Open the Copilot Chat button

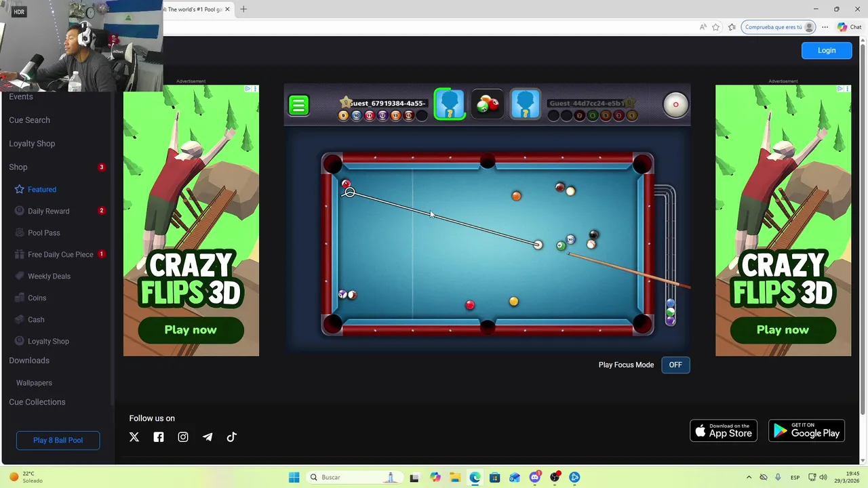click(849, 27)
